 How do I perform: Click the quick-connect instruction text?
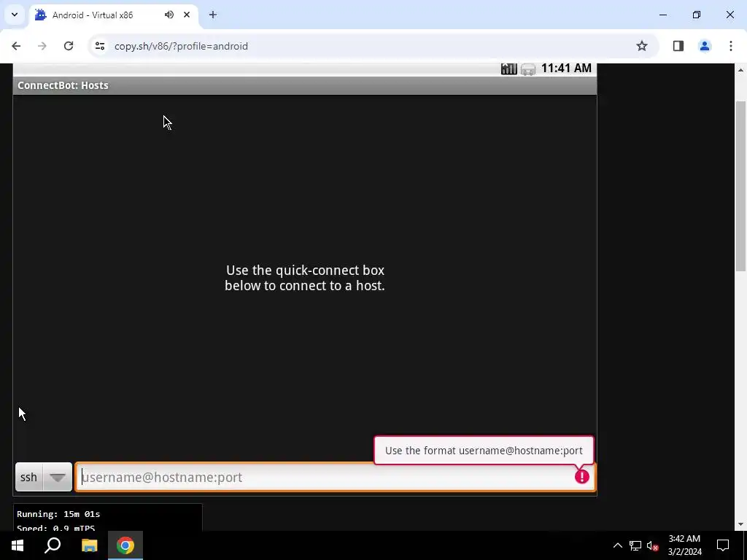pos(305,278)
